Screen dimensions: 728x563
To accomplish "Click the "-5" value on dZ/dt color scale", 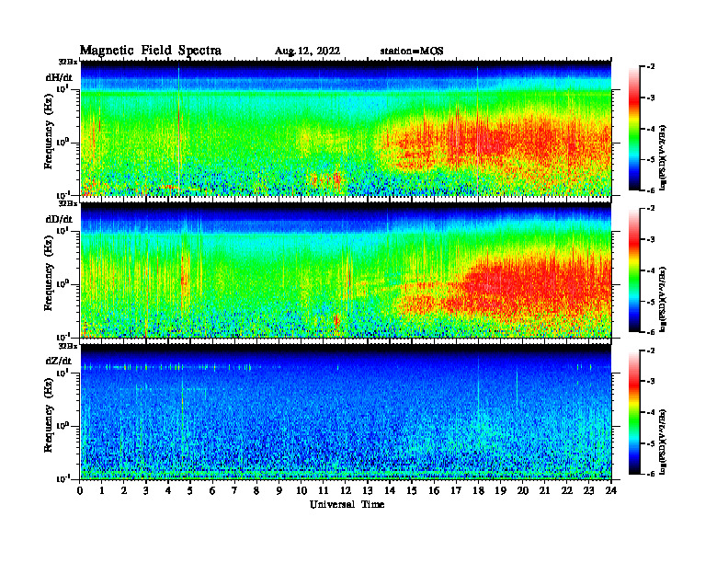I will [x=651, y=443].
